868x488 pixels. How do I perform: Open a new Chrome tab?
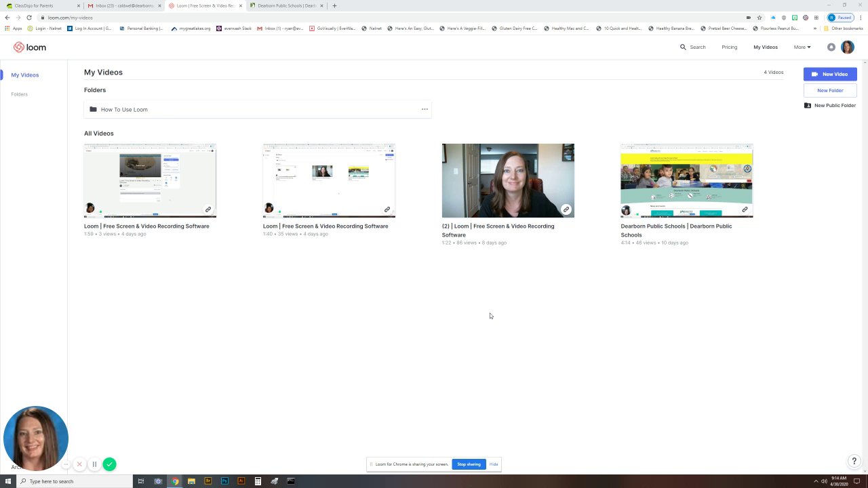pyautogui.click(x=334, y=5)
